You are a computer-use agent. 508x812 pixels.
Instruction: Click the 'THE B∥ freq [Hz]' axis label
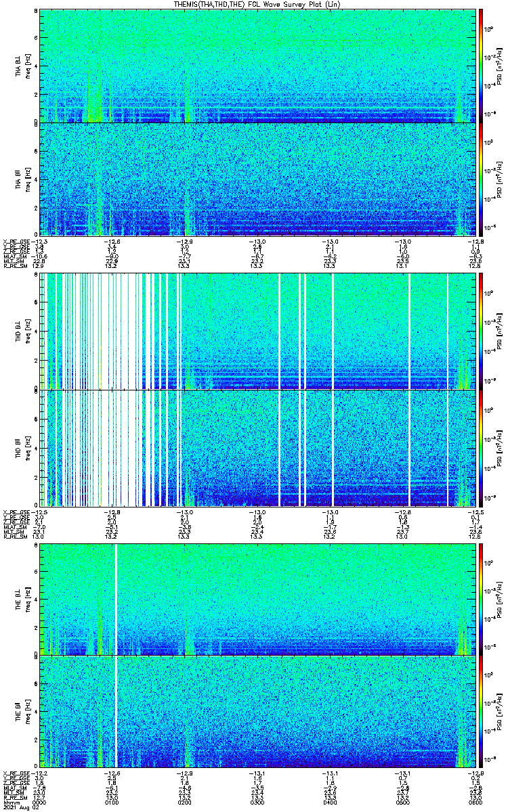tap(22, 710)
